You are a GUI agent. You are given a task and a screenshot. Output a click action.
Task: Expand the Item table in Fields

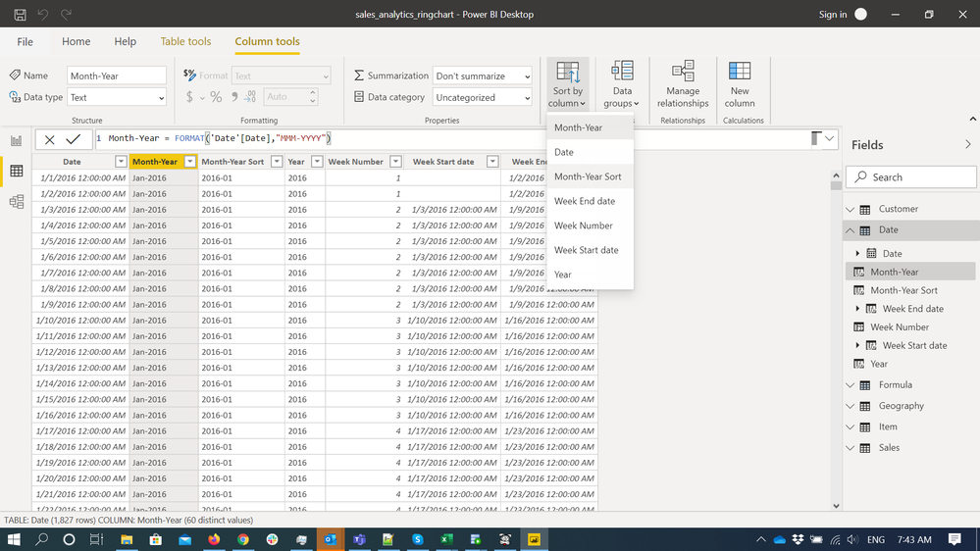(x=850, y=427)
